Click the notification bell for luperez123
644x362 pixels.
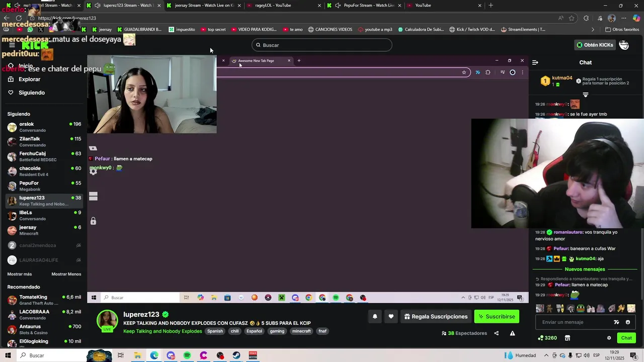click(x=375, y=316)
